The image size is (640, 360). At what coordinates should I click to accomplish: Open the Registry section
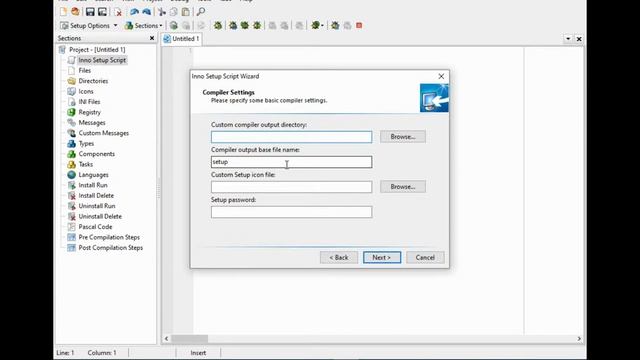pyautogui.click(x=89, y=112)
